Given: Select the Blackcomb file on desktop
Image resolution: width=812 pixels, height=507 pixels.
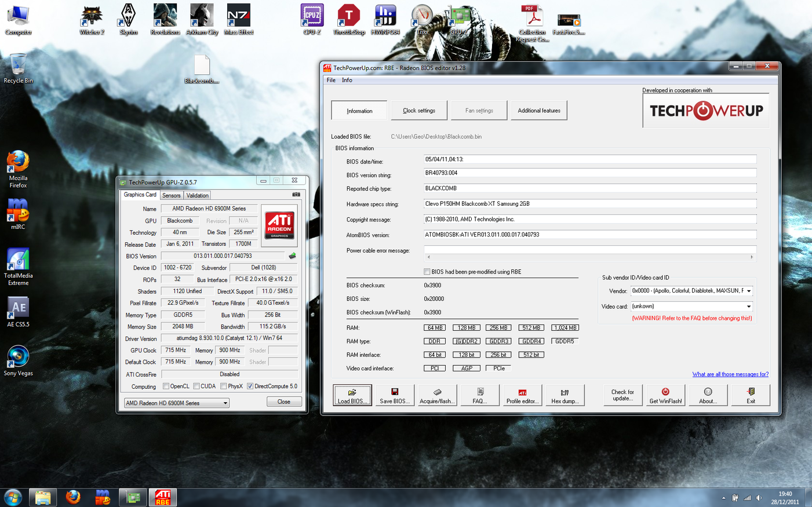Looking at the screenshot, I should point(202,69).
